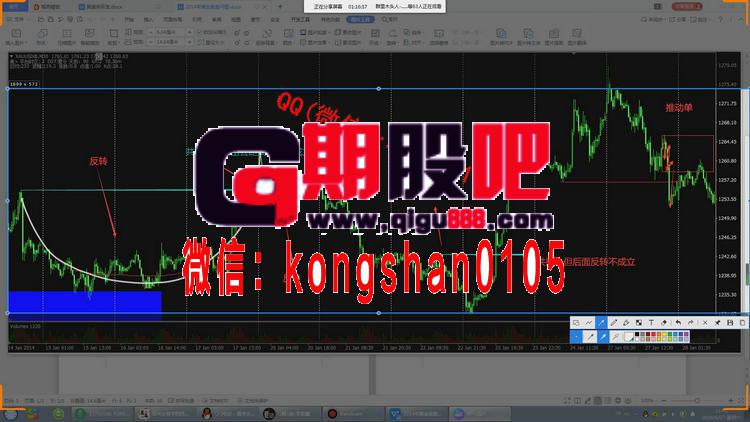The height and width of the screenshot is (422, 750).
Task: Select the rectangle tool in screenshot toolbar
Action: pyautogui.click(x=576, y=323)
